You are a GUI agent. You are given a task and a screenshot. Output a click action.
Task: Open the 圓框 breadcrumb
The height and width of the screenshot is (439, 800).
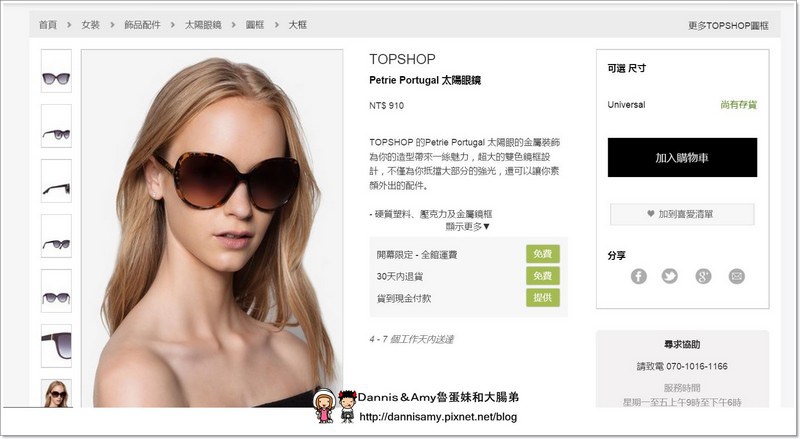(255, 25)
